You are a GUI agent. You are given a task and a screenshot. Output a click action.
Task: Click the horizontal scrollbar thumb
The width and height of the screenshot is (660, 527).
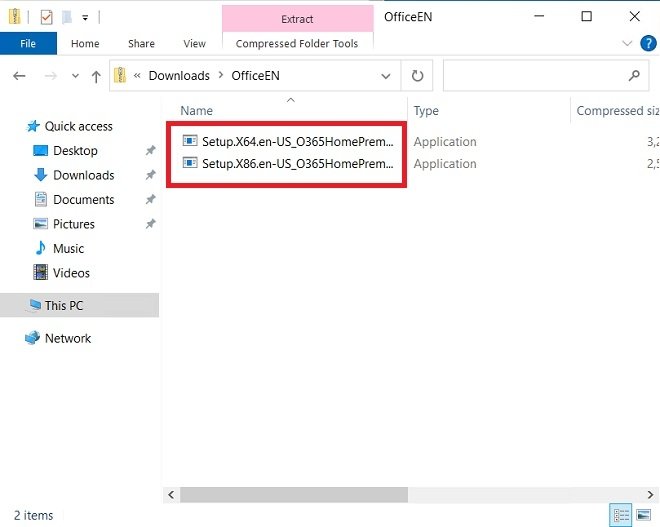[294, 495]
